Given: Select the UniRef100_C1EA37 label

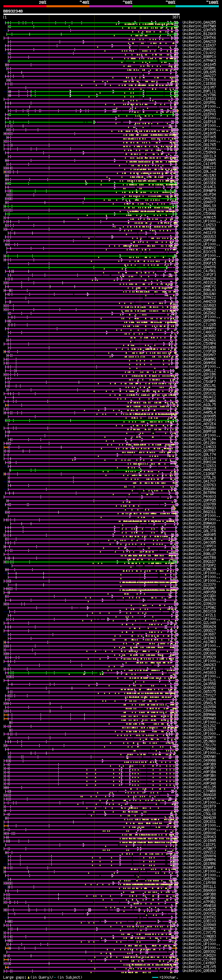Looking at the screenshot, I should click(x=199, y=45).
